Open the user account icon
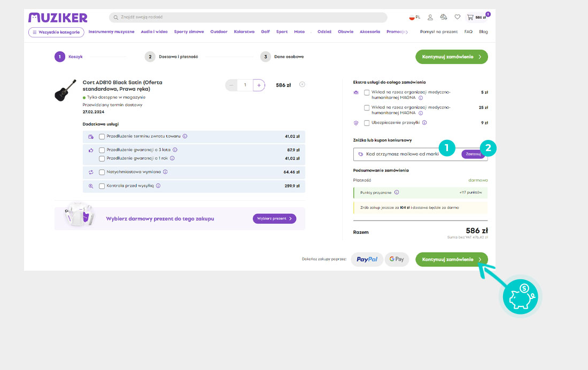 430,17
